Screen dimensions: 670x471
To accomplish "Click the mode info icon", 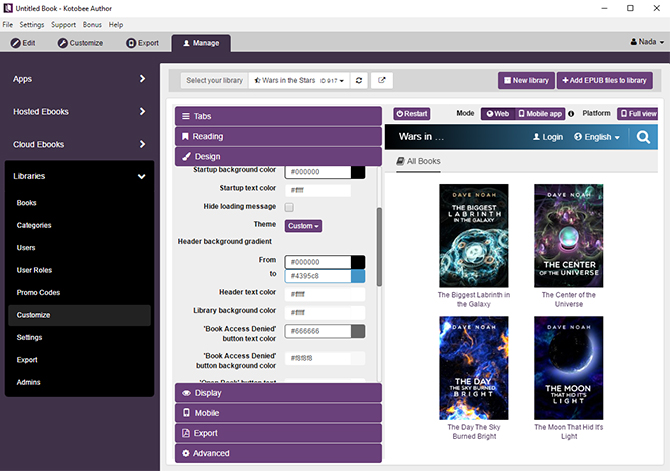I will point(571,114).
